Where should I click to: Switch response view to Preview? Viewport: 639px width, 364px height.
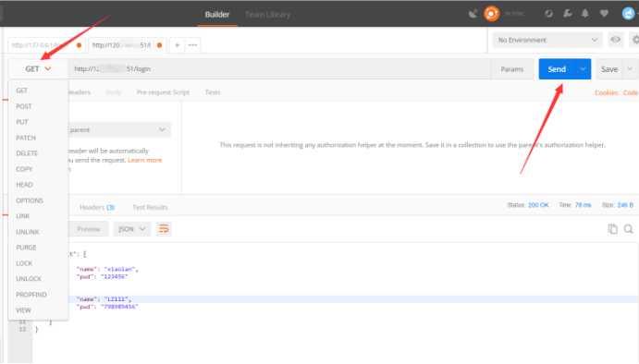[x=89, y=229]
